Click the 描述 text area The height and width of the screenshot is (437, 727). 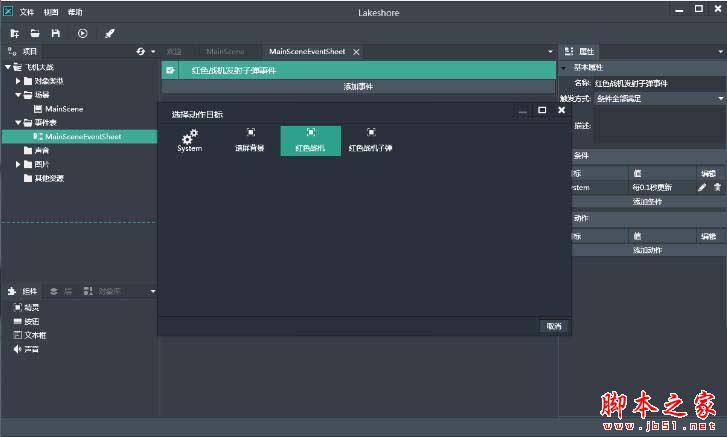coord(659,125)
